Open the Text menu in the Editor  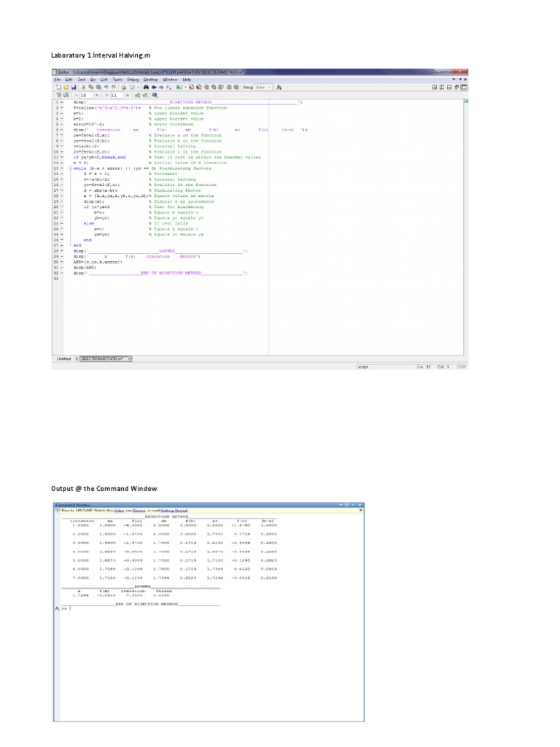[x=82, y=80]
